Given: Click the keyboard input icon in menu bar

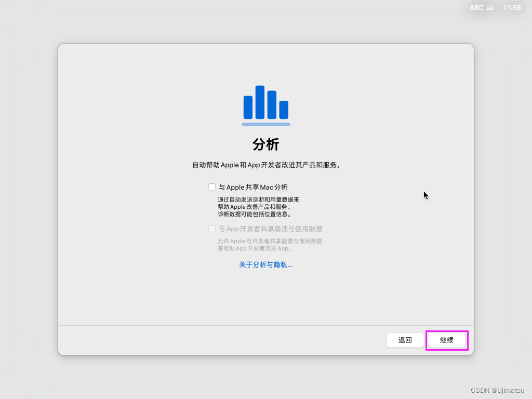Looking at the screenshot, I should click(x=490, y=7).
